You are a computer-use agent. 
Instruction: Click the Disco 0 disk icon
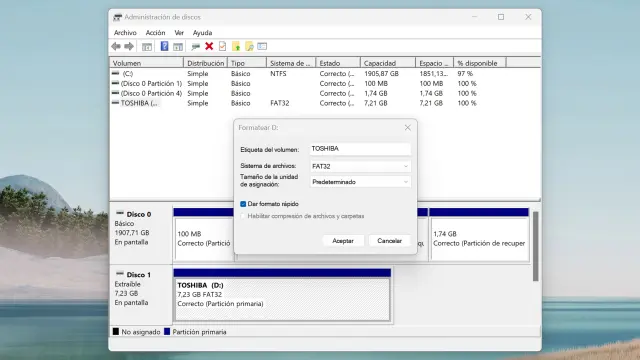120,213
